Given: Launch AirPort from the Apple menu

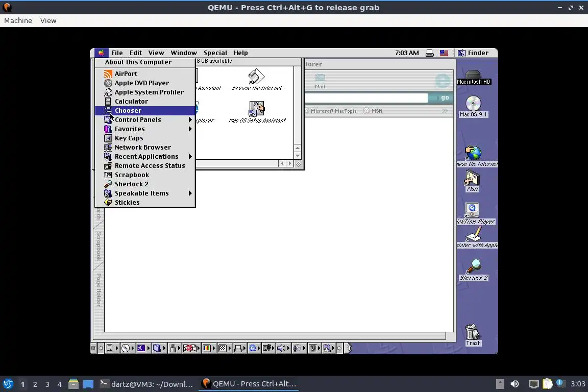Looking at the screenshot, I should tap(145, 74).
